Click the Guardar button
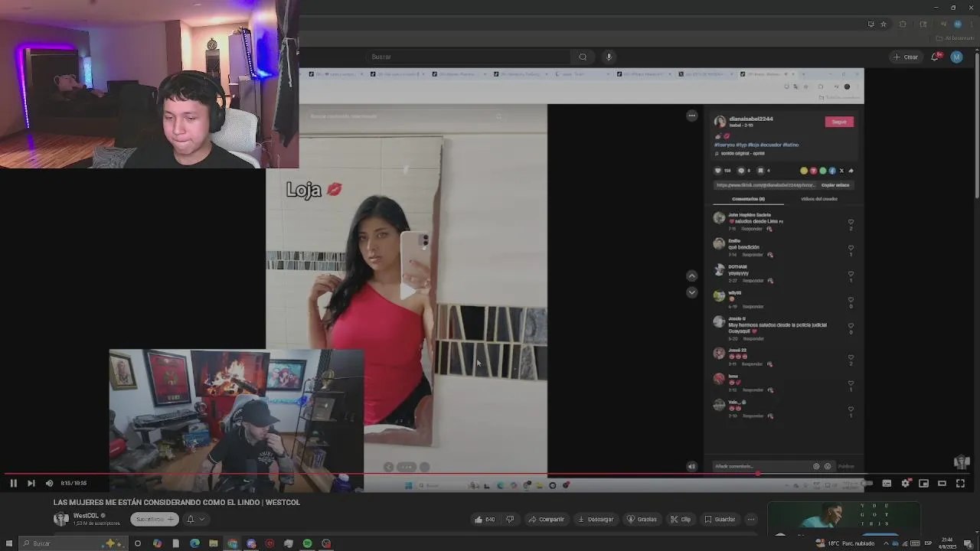 pyautogui.click(x=720, y=519)
